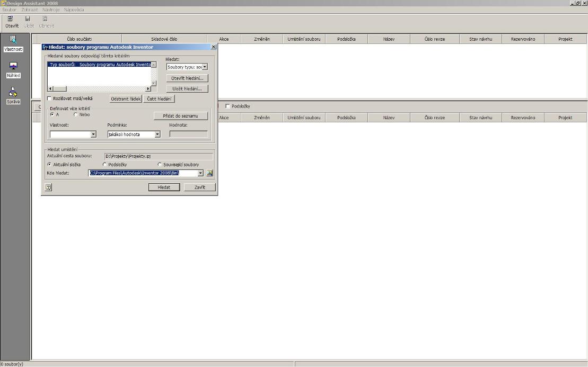This screenshot has height=367, width=588.
Task: Open the Správa sidebar icon
Action: click(x=13, y=96)
